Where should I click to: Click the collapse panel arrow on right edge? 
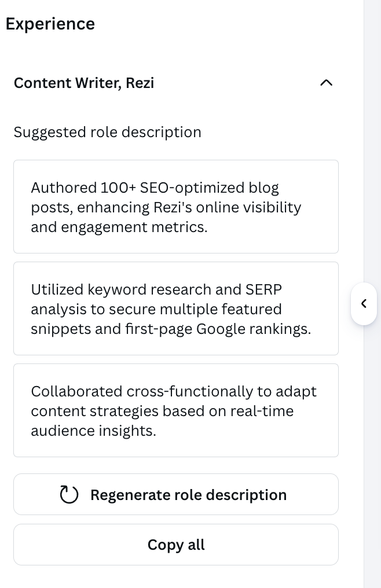pyautogui.click(x=364, y=303)
